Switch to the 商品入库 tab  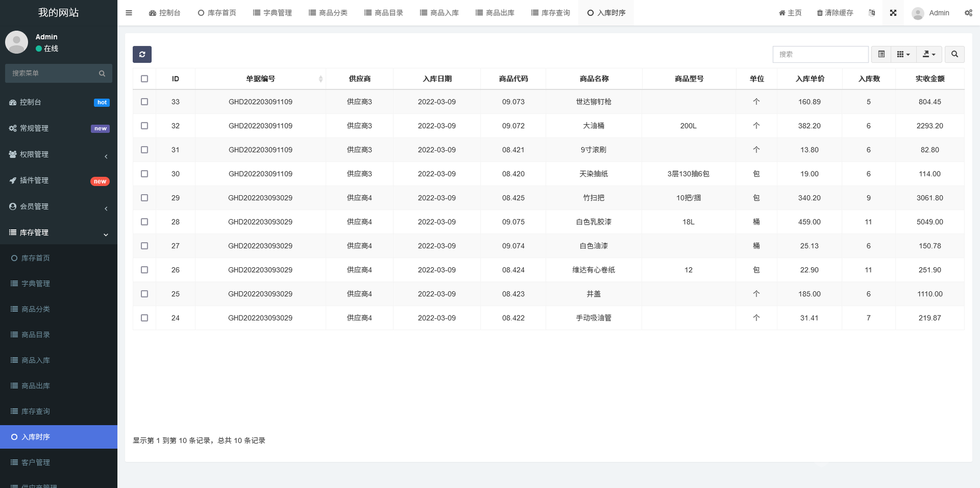pyautogui.click(x=439, y=12)
